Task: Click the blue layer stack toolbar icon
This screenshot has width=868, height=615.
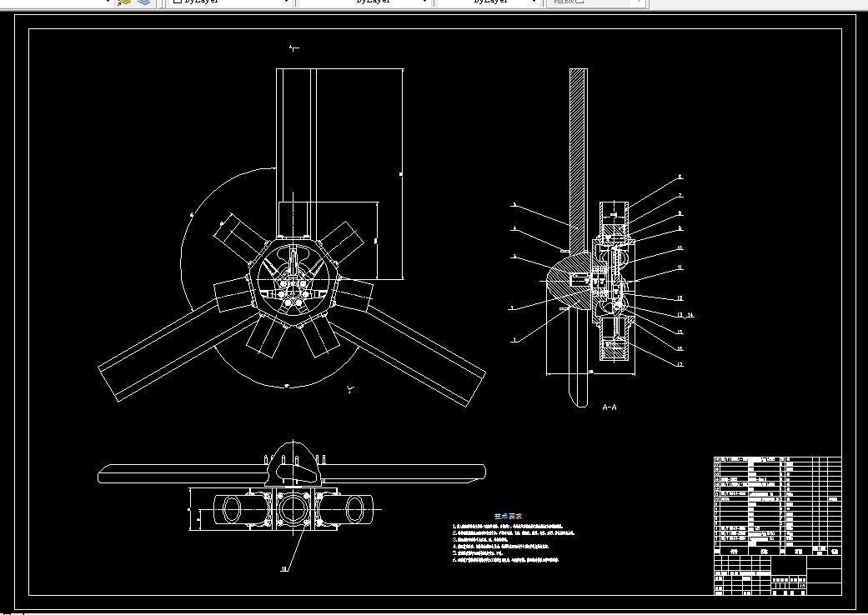Action: (x=143, y=2)
